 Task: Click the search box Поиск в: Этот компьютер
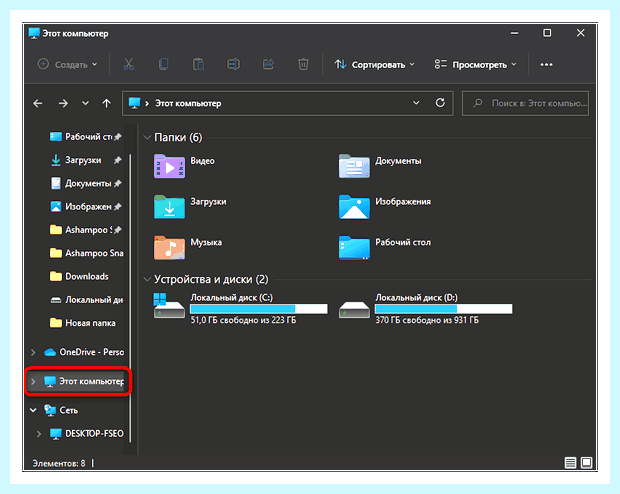[x=525, y=103]
